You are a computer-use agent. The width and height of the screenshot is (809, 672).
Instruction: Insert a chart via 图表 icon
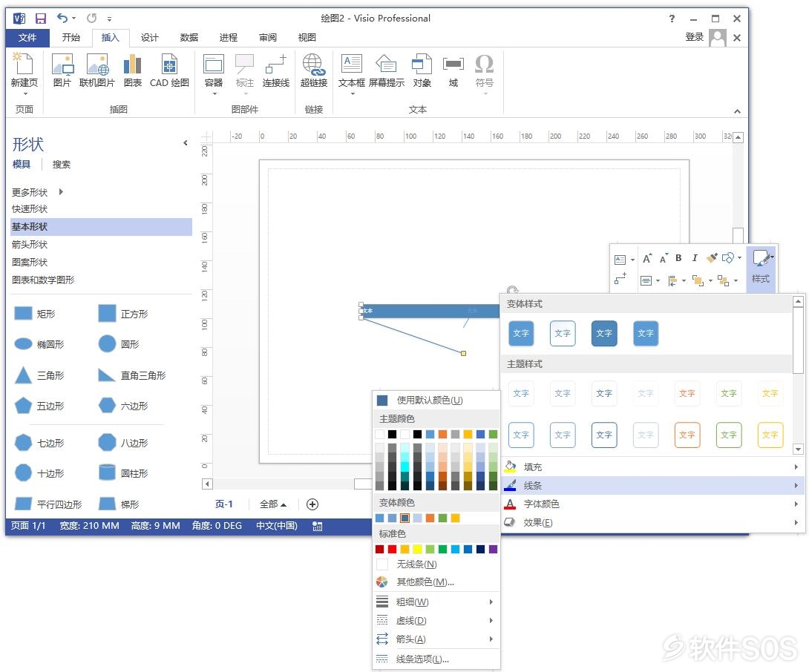pos(133,70)
